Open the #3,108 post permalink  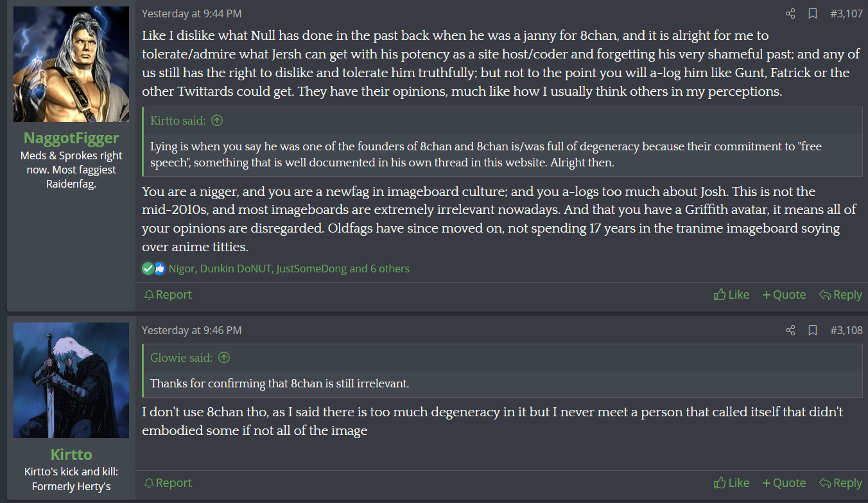(x=846, y=330)
